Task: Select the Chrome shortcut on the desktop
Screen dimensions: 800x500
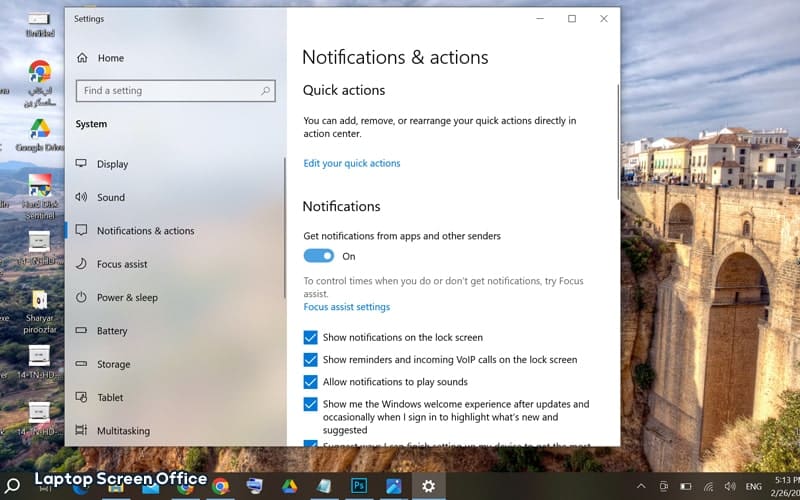Action: [x=40, y=83]
